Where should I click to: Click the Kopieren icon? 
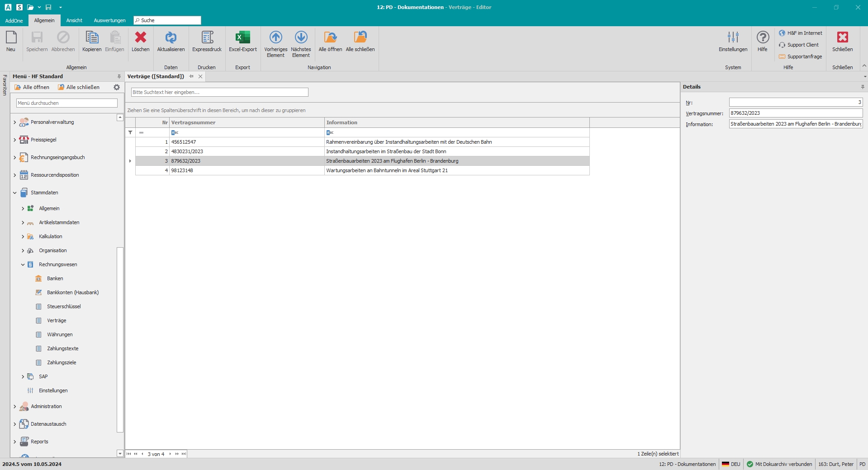pos(92,38)
